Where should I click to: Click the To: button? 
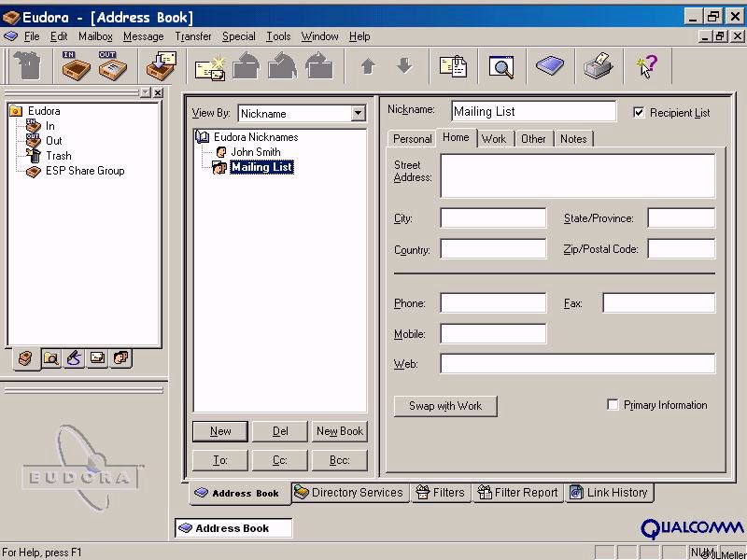220,460
